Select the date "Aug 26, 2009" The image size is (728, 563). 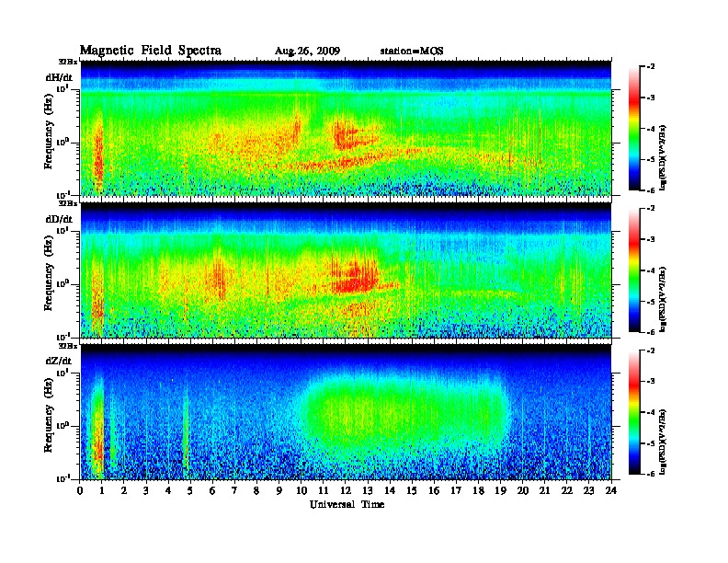[307, 52]
